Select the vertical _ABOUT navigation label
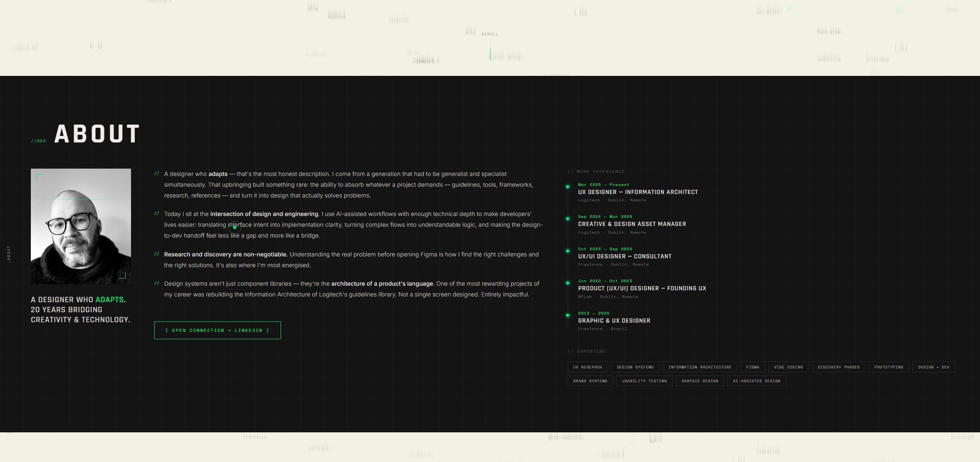This screenshot has height=462, width=980. coord(9,253)
